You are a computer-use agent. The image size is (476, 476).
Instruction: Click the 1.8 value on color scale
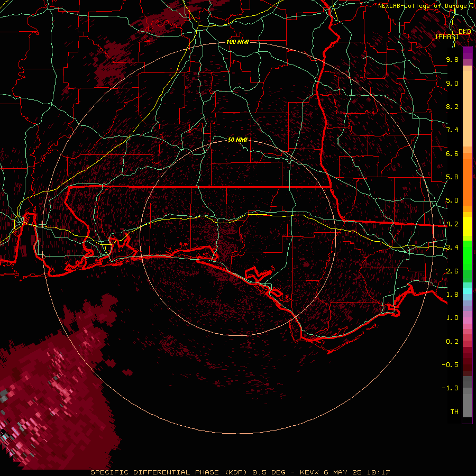(x=452, y=295)
